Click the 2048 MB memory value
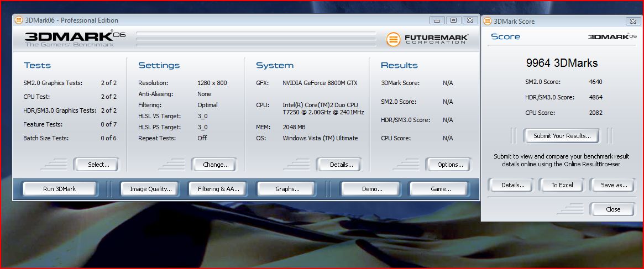 coord(294,127)
